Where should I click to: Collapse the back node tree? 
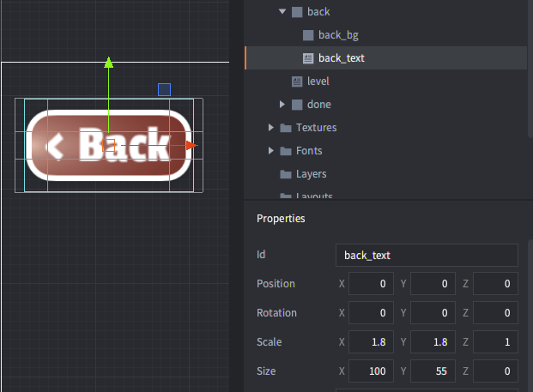click(282, 12)
